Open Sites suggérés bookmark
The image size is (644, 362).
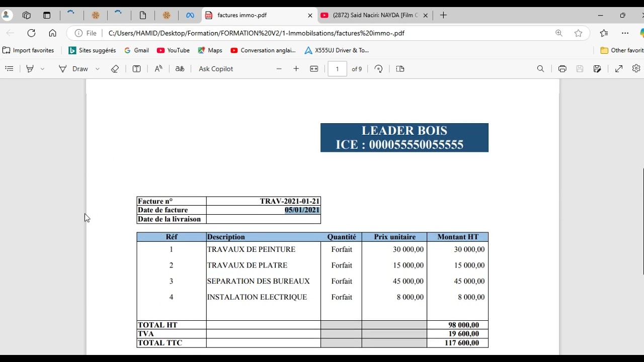point(92,50)
